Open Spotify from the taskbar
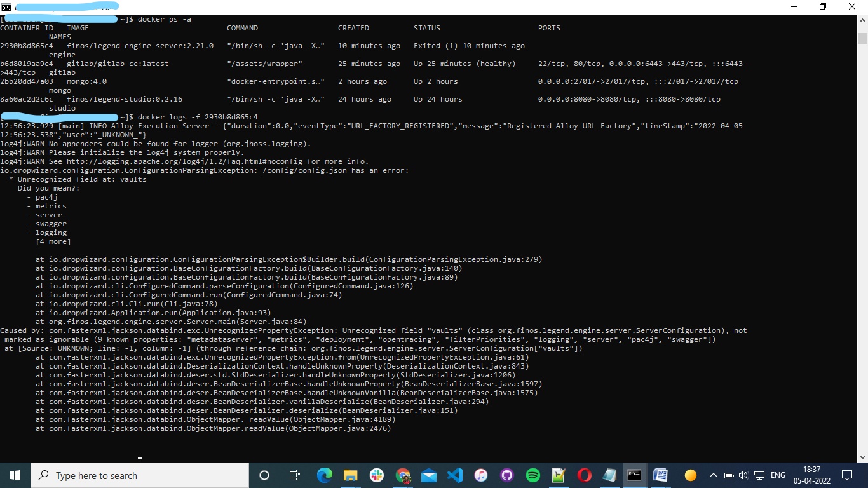Viewport: 868px width, 488px height. (x=534, y=475)
